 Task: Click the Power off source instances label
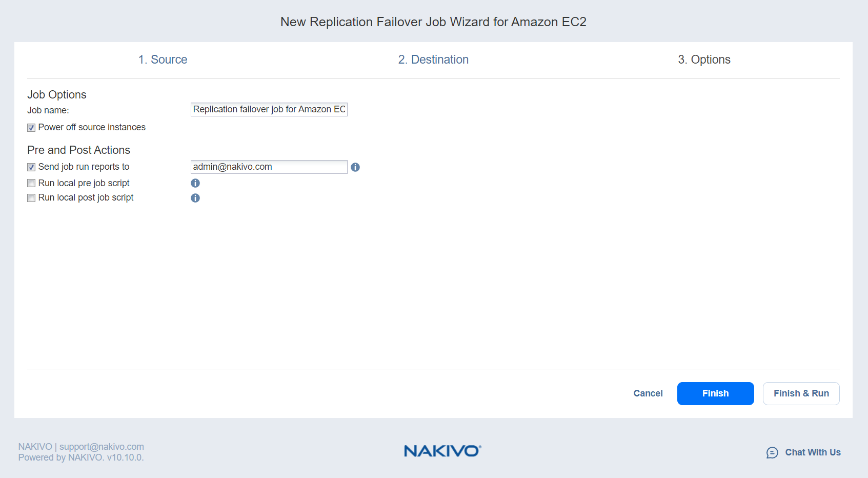[x=92, y=127]
